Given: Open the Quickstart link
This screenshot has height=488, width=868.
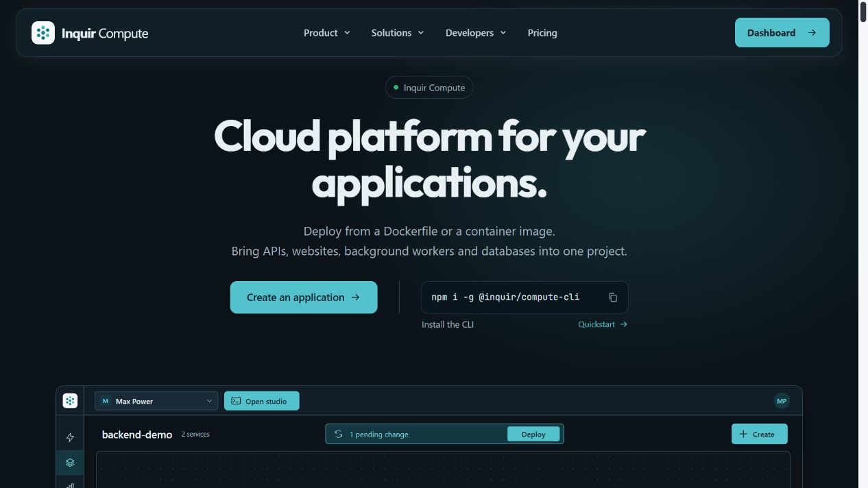Looking at the screenshot, I should click(x=603, y=324).
